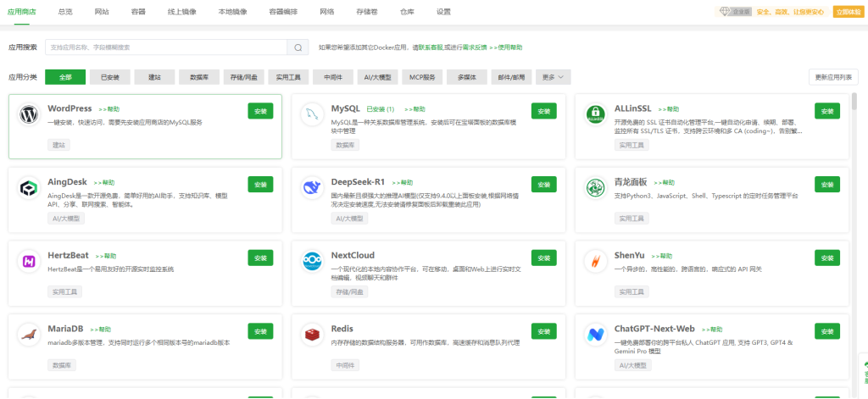Viewport: 868px width, 399px height.
Task: Filter apps by 邮件/邮局 category
Action: (x=511, y=77)
